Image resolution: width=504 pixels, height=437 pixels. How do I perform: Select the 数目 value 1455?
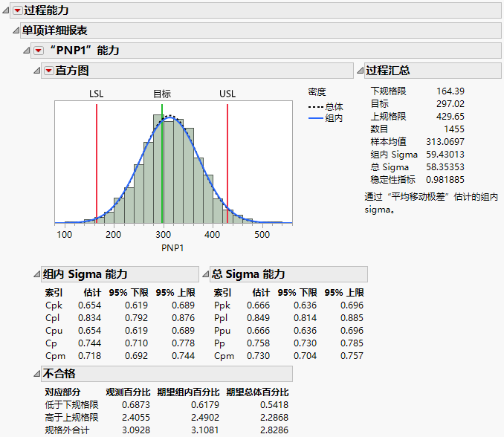point(454,129)
